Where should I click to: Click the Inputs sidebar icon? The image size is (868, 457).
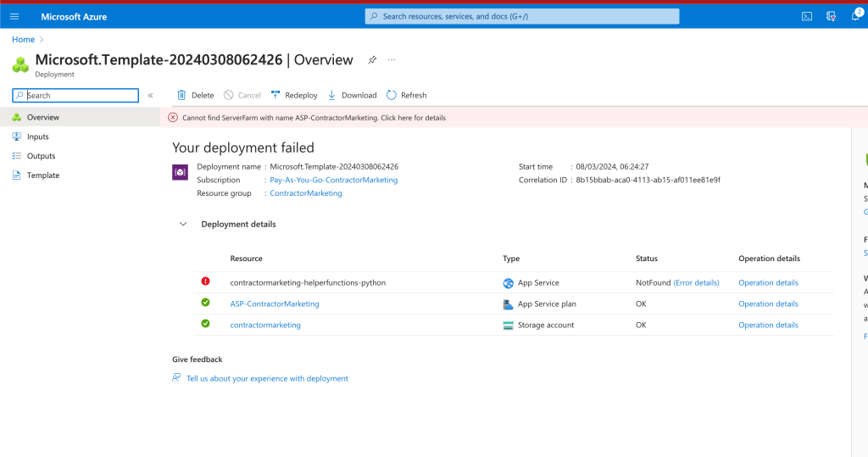point(17,137)
